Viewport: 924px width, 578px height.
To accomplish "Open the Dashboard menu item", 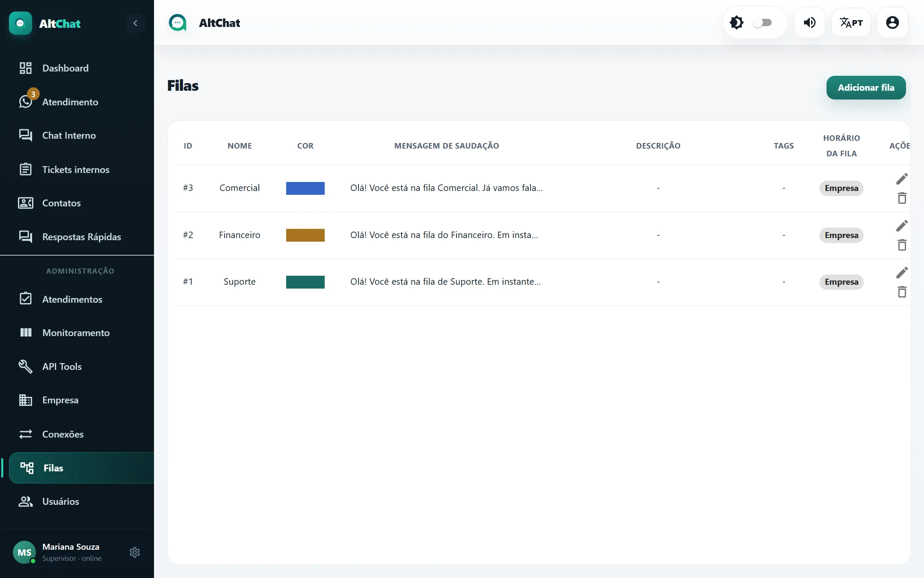I will point(77,68).
